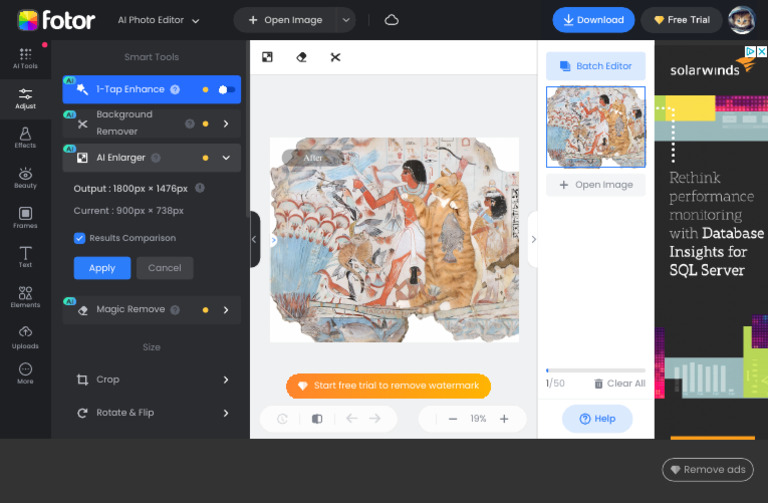Image resolution: width=768 pixels, height=503 pixels.
Task: Select the eraser icon above canvas
Action: click(301, 57)
